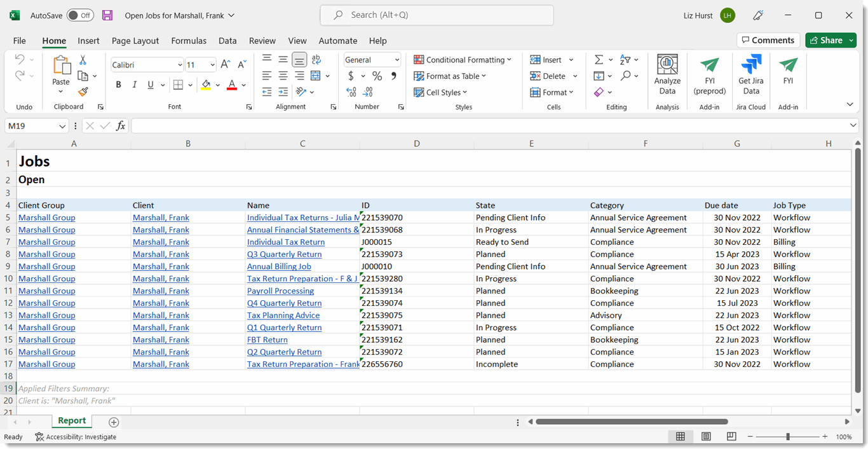Toggle Underline formatting
The height and width of the screenshot is (449, 868).
151,85
